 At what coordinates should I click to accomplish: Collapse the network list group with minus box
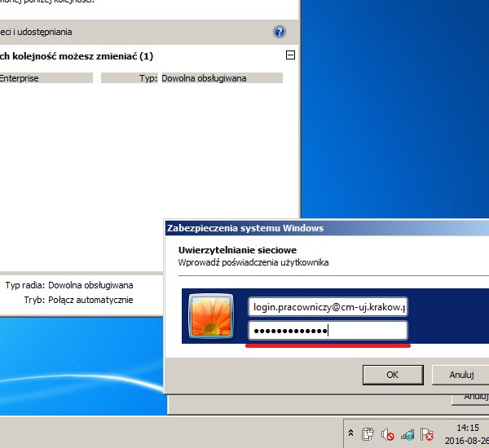[x=289, y=55]
